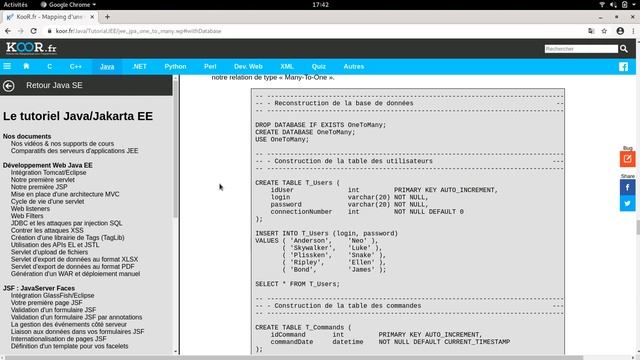Click the sidebar vertical scrollbar
This screenshot has width=640, height=360.
point(176,149)
